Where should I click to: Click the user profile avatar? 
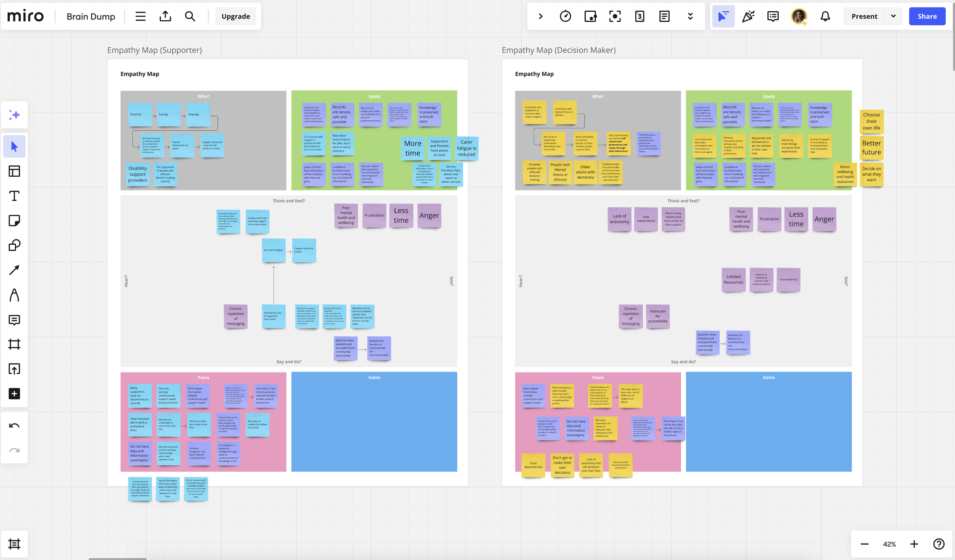[799, 16]
